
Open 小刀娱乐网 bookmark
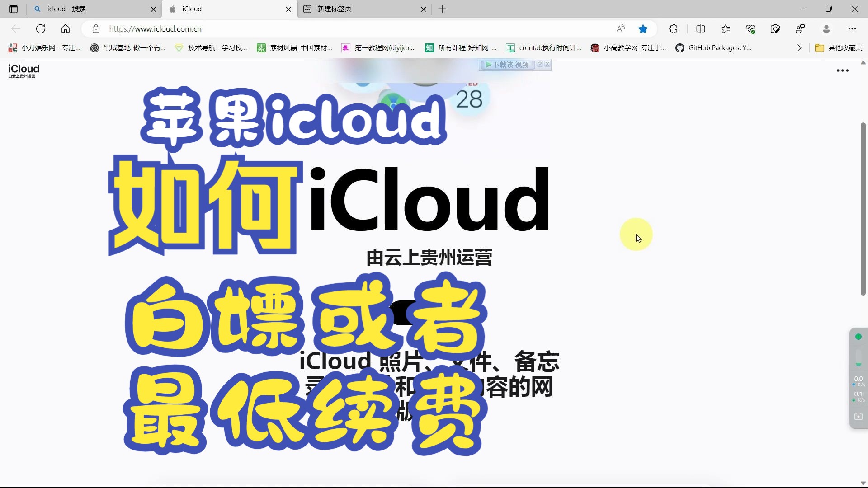[x=44, y=48]
